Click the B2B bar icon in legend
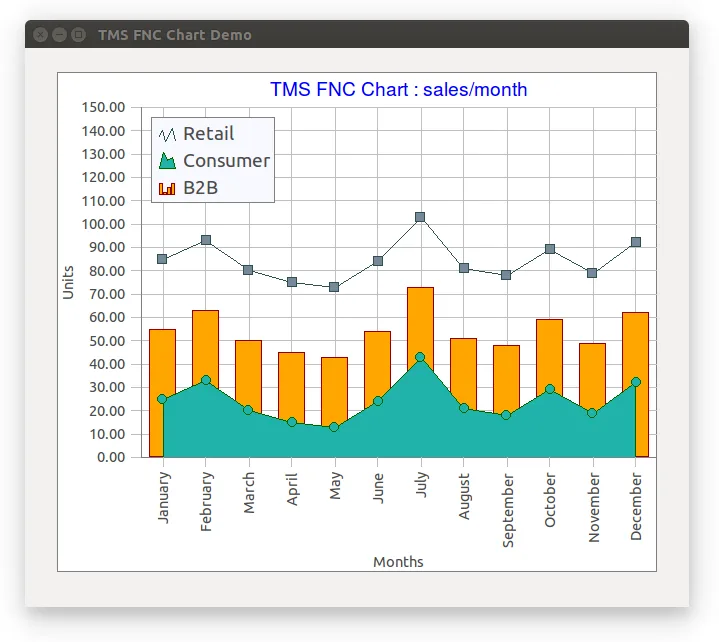The width and height of the screenshot is (719, 642). 167,188
